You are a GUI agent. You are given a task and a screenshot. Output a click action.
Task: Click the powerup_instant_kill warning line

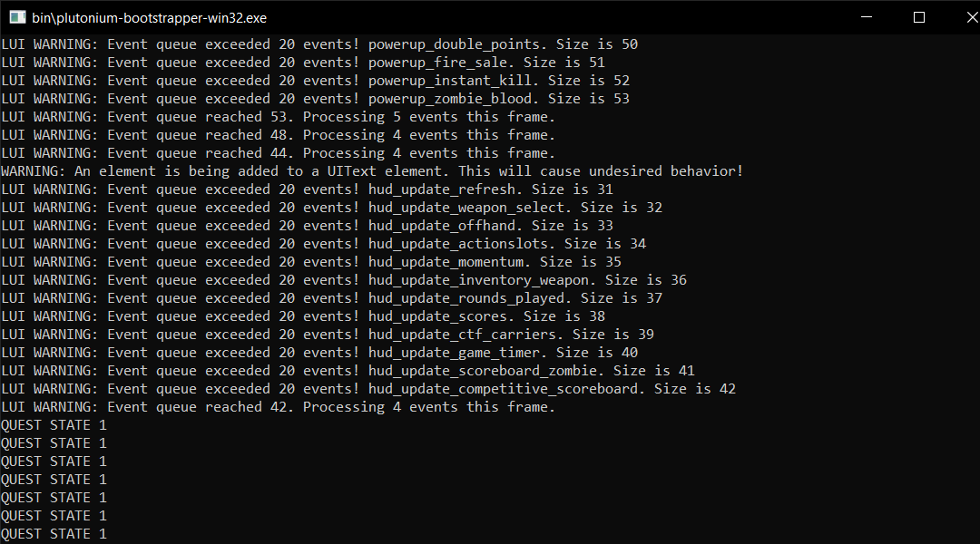(315, 81)
